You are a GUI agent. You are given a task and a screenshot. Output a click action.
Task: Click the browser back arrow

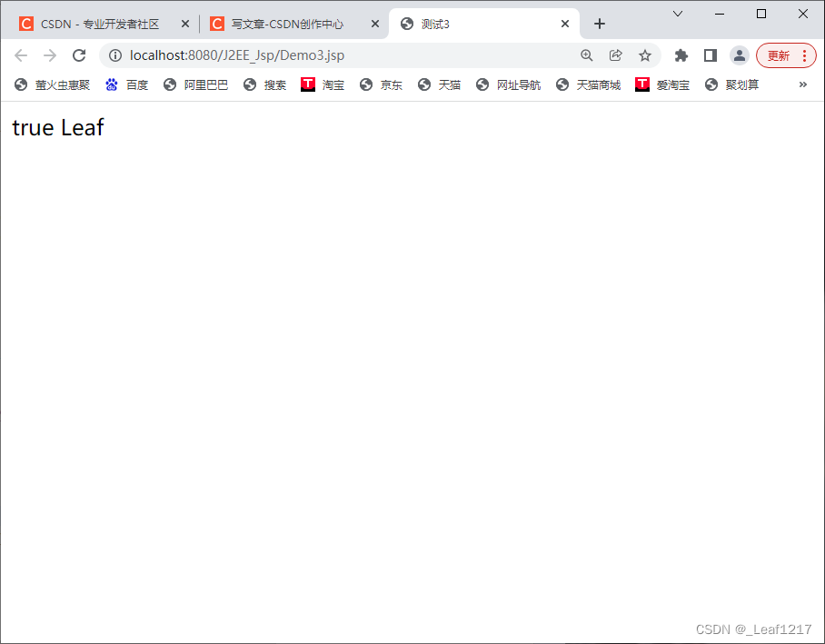pos(21,55)
